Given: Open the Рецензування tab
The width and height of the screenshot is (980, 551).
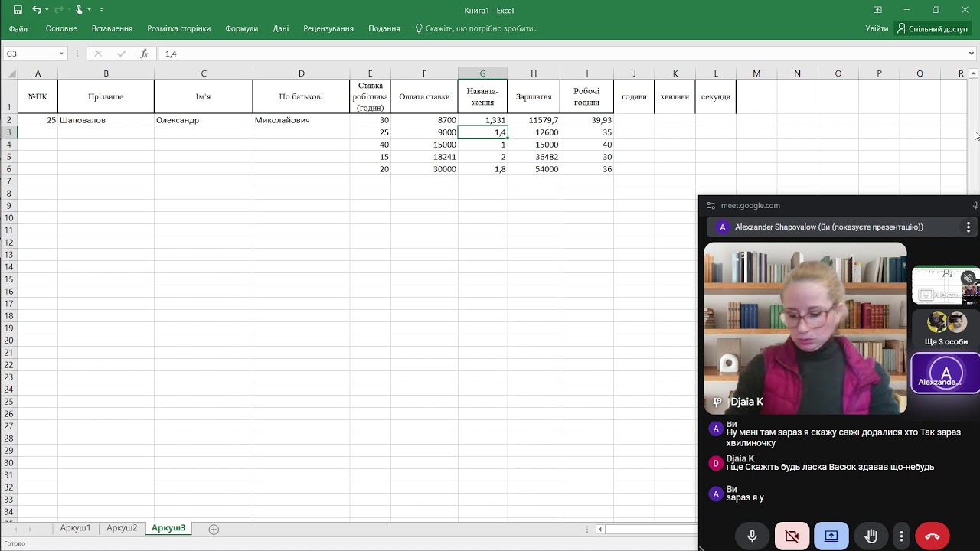Looking at the screenshot, I should pos(328,28).
